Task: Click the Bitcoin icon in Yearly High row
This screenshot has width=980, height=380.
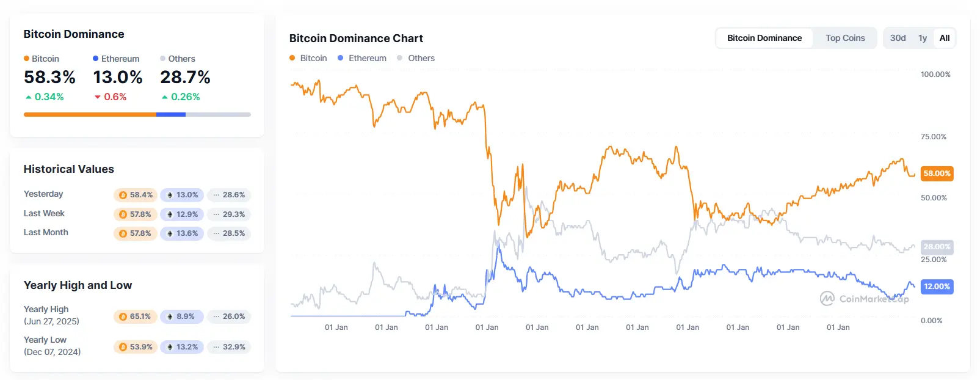Action: click(123, 316)
